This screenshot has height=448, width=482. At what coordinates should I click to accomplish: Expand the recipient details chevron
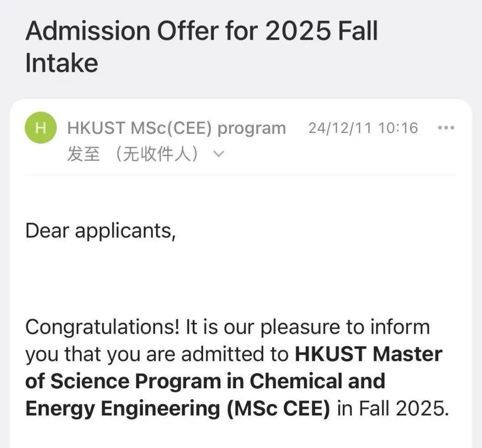pos(218,154)
